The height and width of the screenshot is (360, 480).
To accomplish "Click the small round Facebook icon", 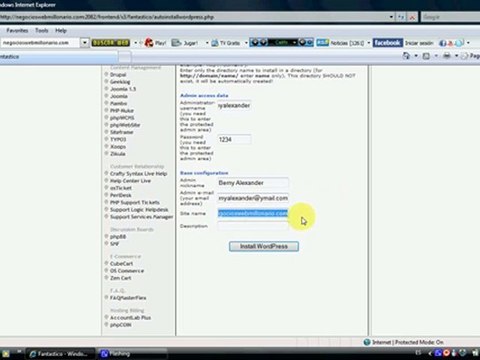I will 443,43.
